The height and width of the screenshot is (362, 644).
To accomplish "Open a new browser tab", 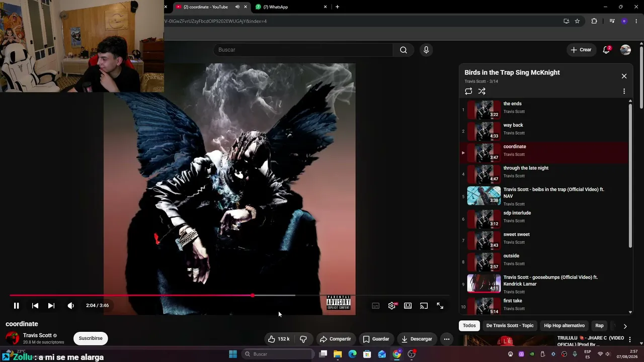I will click(337, 7).
